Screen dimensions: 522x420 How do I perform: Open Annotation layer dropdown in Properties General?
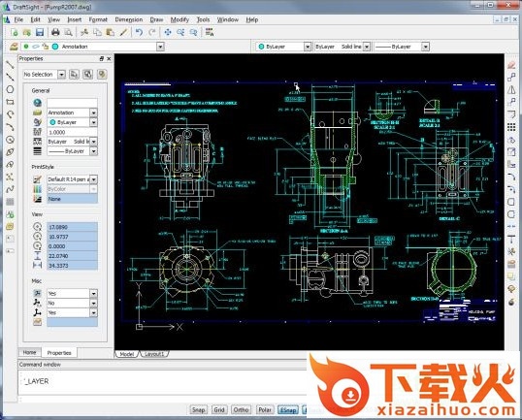[94, 113]
